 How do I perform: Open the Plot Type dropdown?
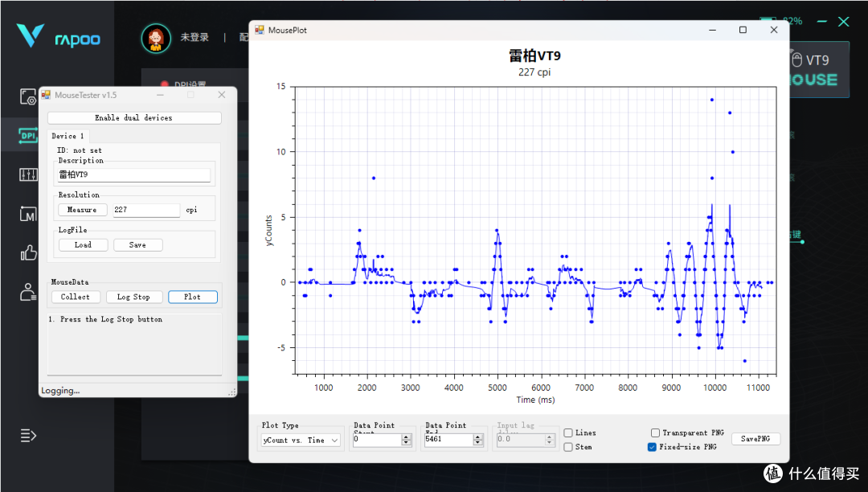301,440
